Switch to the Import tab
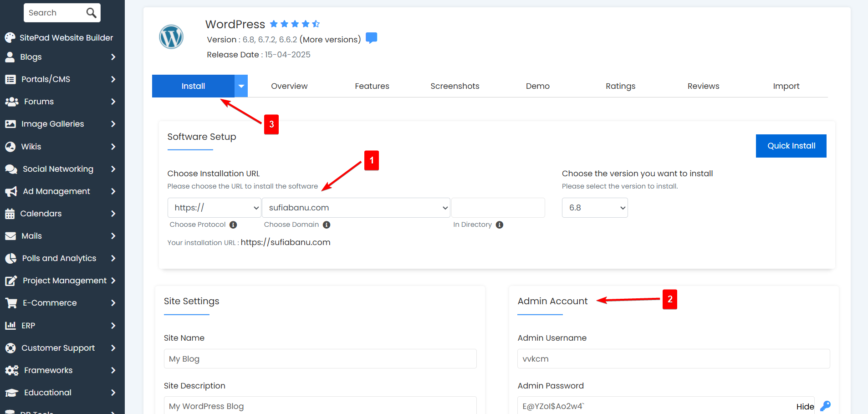Viewport: 868px width, 414px height. 786,86
